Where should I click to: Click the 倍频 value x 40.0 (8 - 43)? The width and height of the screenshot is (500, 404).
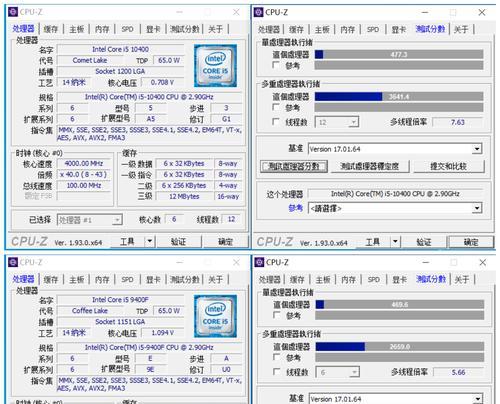[84, 174]
